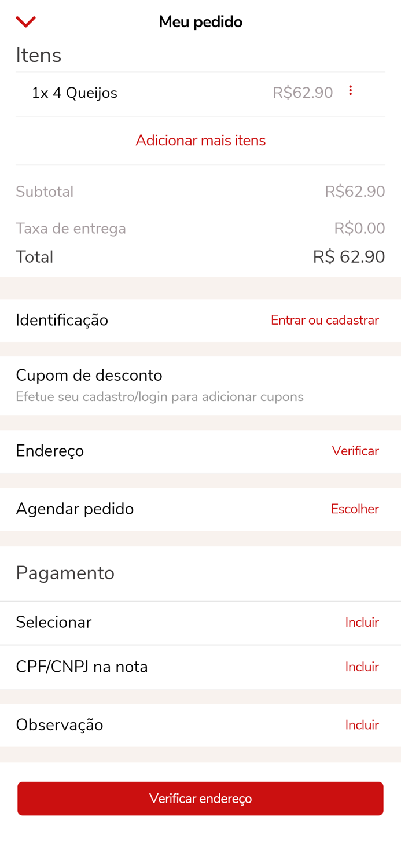Click Incluir next to Observação

click(362, 725)
